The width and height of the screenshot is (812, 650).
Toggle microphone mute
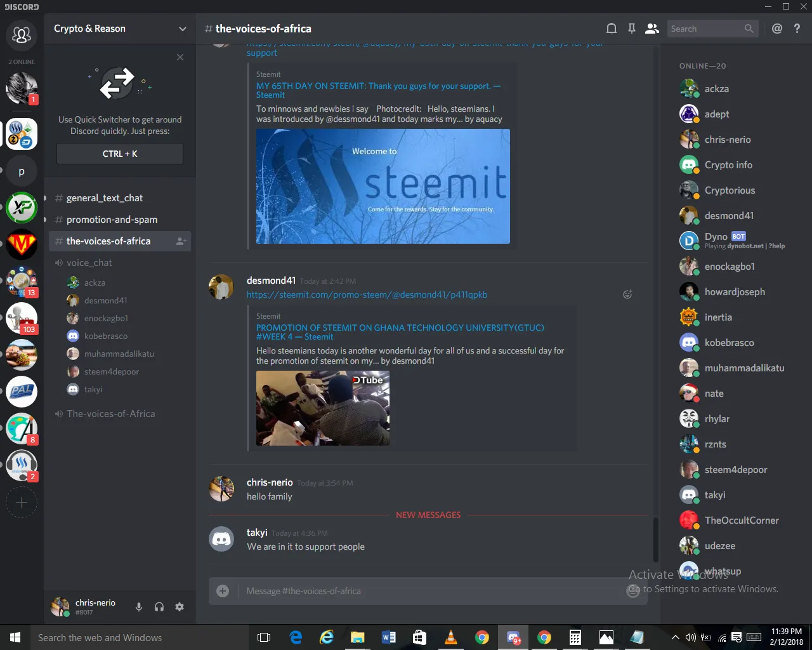pos(139,607)
